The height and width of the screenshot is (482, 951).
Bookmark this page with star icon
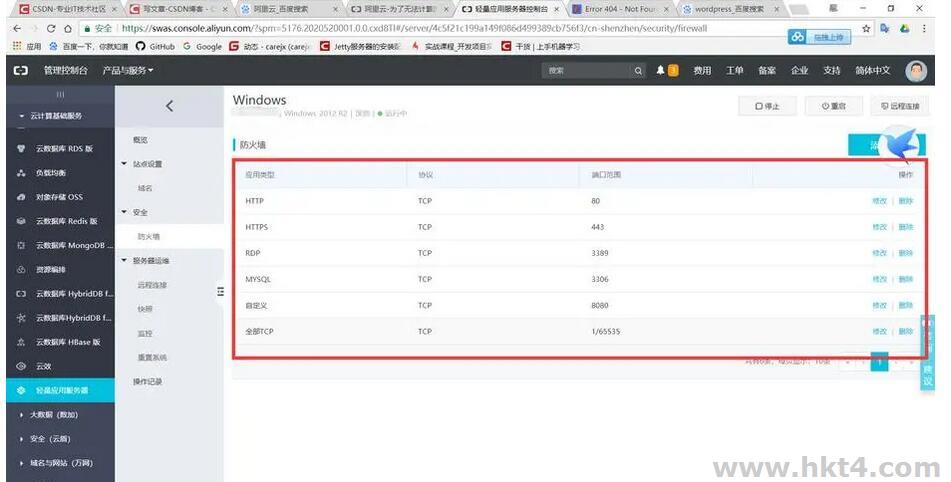866,28
